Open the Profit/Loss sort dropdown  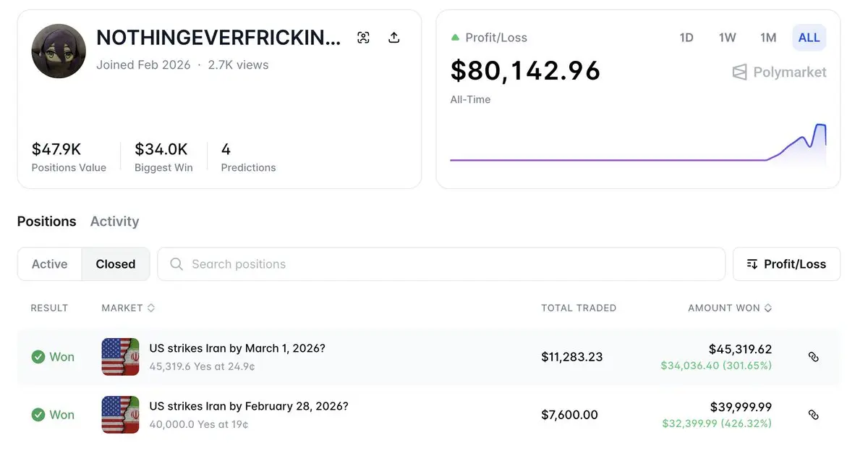tap(786, 264)
